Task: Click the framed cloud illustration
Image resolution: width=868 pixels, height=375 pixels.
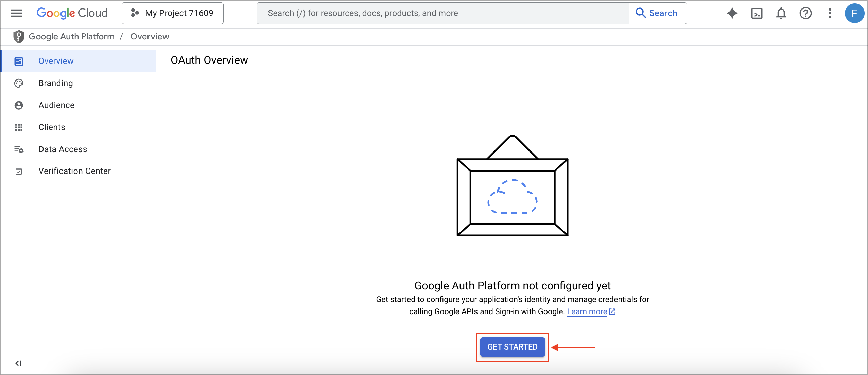Action: coord(513,185)
